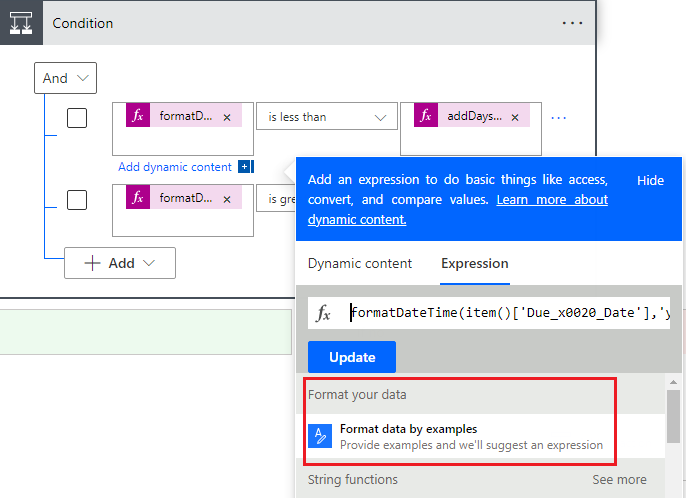Switch to the Dynamic content tab
Viewport: 686px width, 498px height.
tap(360, 263)
